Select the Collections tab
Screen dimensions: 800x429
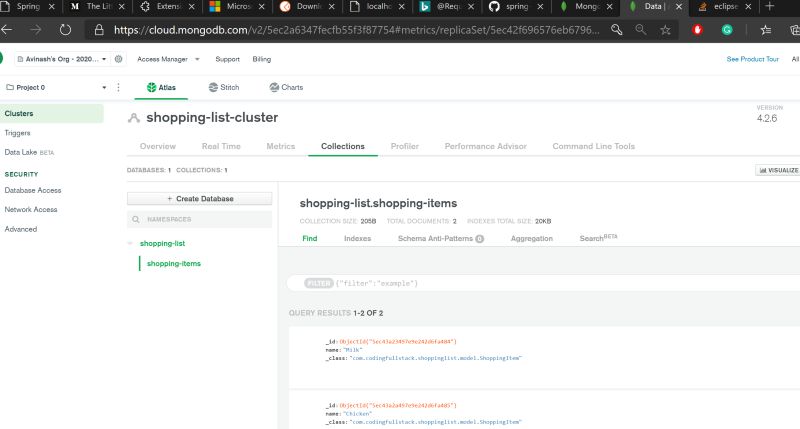click(x=343, y=146)
